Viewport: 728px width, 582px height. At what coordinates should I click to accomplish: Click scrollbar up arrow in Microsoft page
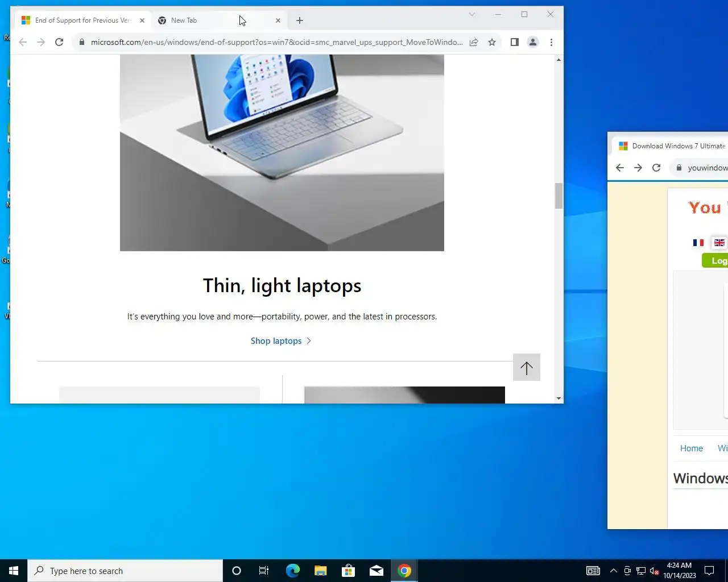559,59
